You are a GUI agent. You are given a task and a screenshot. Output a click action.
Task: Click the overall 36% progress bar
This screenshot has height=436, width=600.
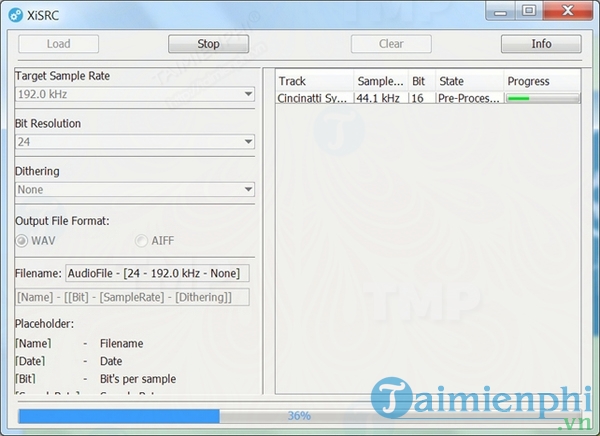pos(299,415)
